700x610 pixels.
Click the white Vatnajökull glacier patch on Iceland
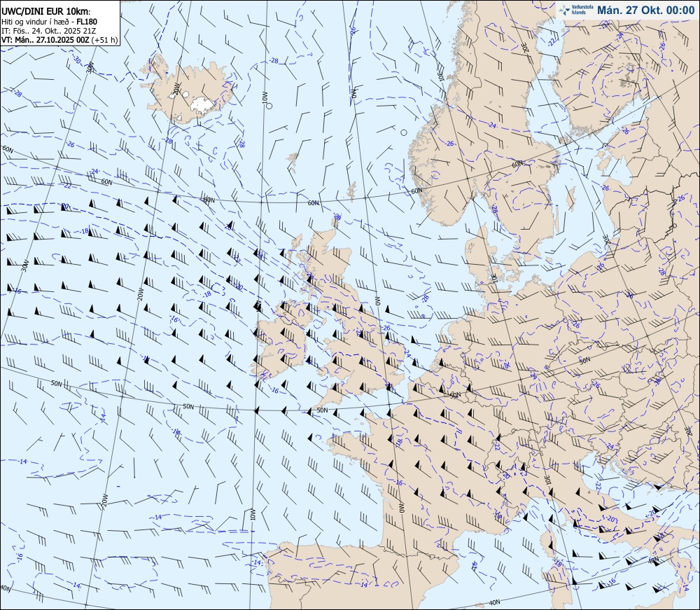204,104
